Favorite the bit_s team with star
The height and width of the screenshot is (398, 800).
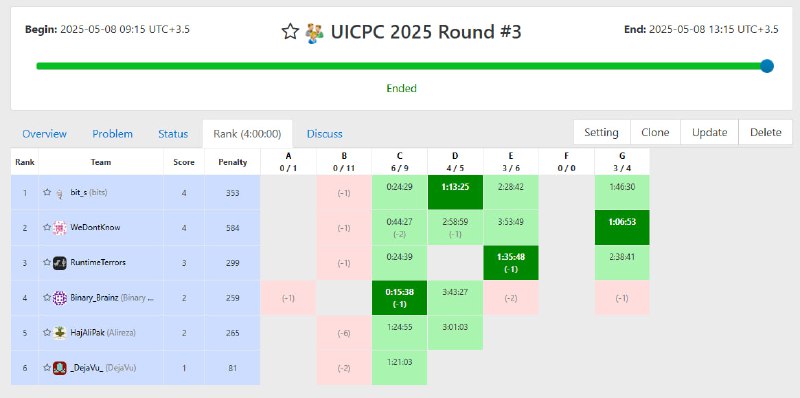coord(47,192)
